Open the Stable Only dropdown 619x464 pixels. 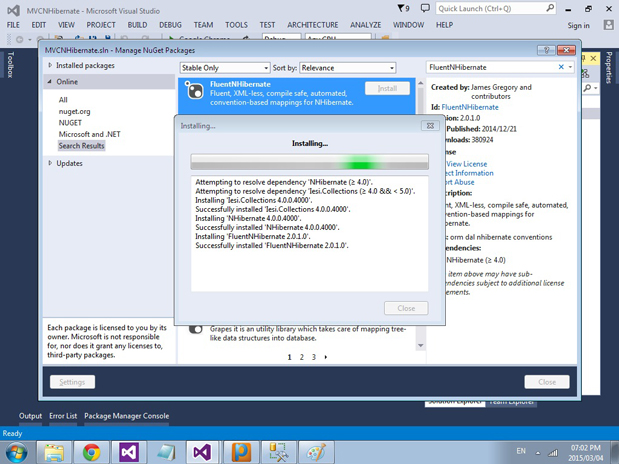point(225,68)
